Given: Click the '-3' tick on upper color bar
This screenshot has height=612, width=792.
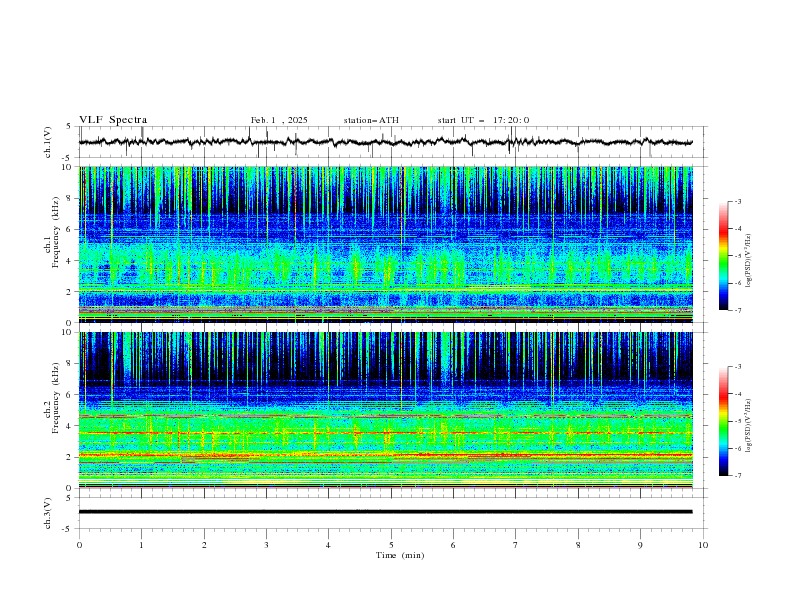Looking at the screenshot, I should 737,201.
